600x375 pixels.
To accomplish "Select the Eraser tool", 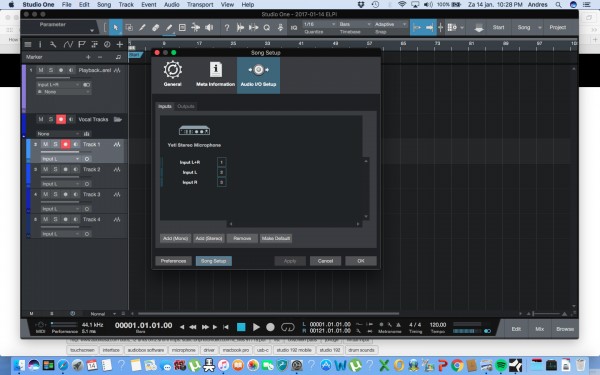I will [155, 28].
